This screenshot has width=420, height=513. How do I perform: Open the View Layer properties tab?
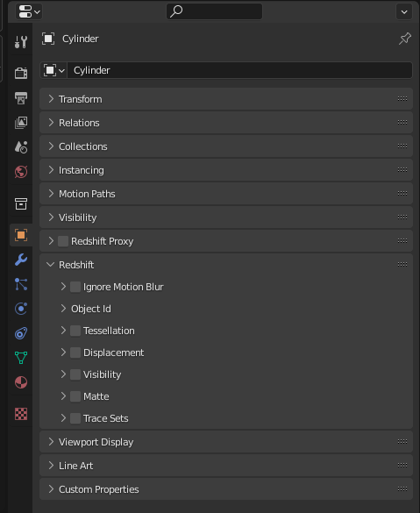point(21,123)
